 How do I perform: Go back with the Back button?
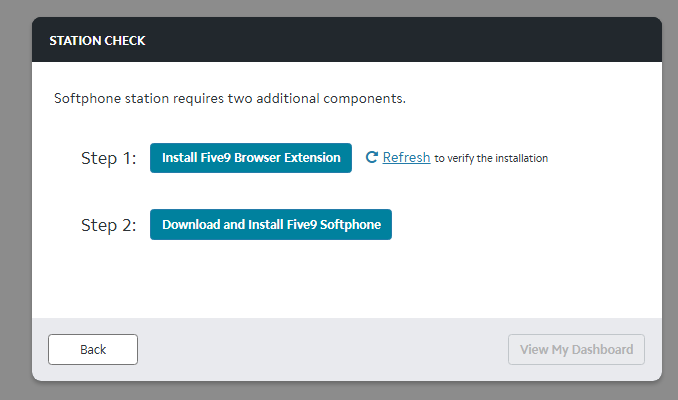(x=93, y=349)
